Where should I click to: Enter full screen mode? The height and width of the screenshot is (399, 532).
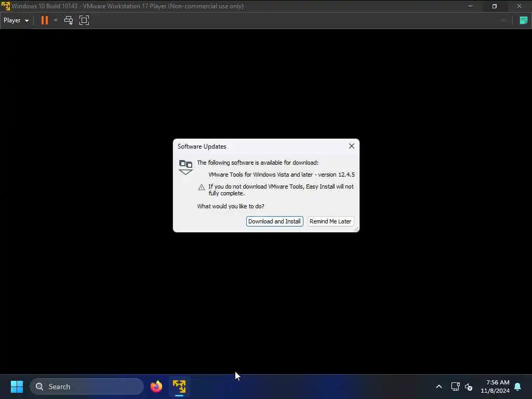84,20
